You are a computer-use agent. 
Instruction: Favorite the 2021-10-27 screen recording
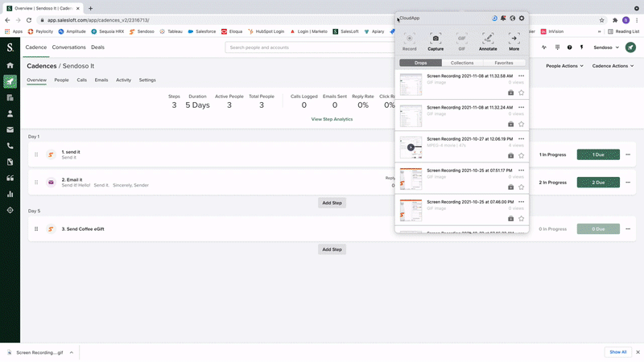tap(522, 155)
